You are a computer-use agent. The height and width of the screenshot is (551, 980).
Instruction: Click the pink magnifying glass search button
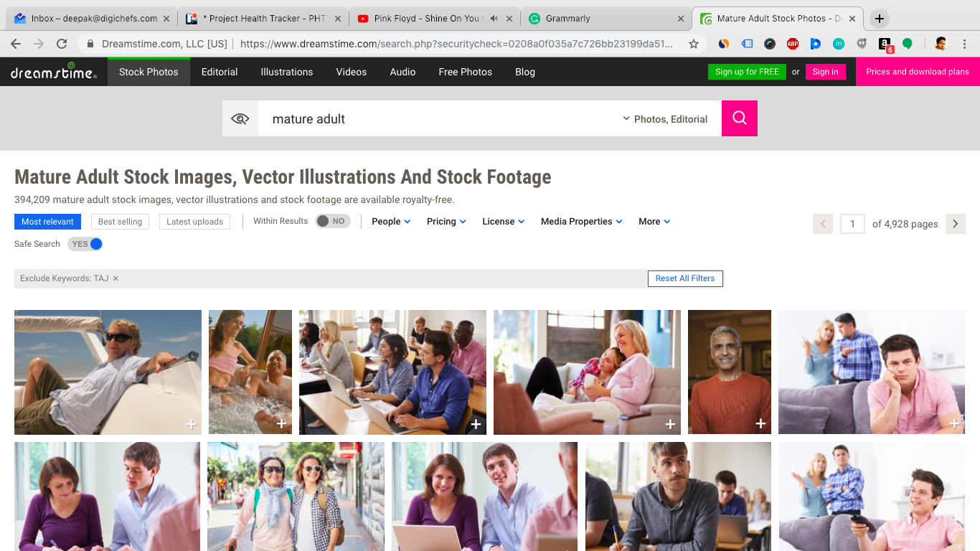pyautogui.click(x=739, y=118)
